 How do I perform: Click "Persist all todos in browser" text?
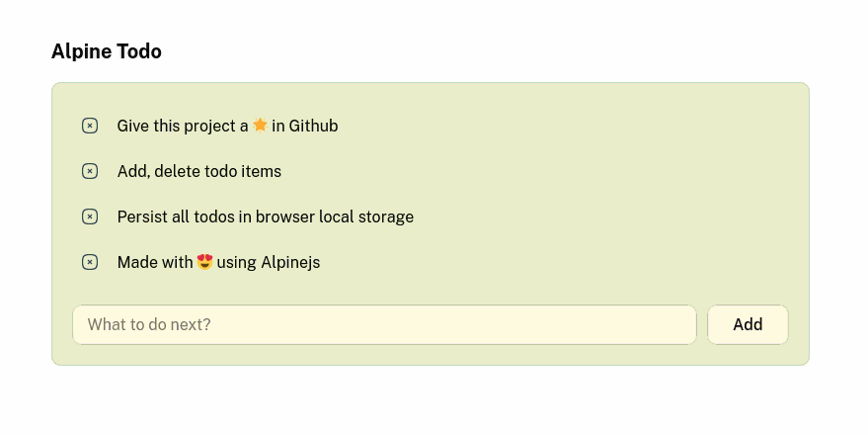(x=216, y=217)
